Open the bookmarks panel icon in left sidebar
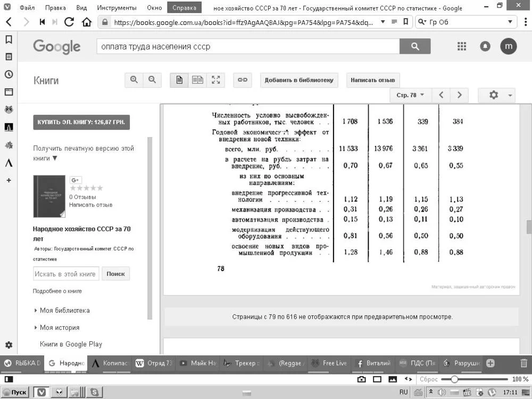 (8, 39)
